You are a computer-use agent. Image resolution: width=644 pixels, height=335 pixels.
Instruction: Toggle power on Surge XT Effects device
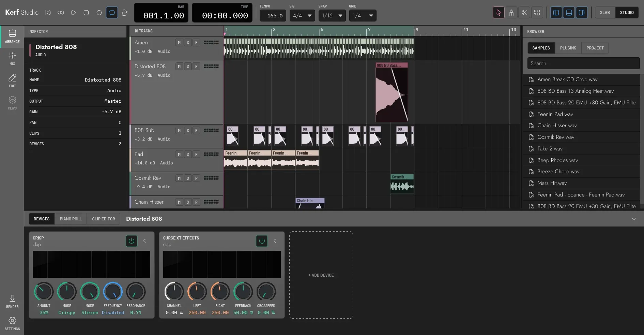click(x=262, y=241)
